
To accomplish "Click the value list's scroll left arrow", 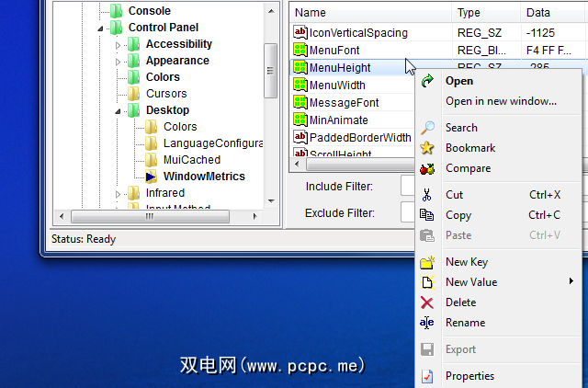I will [x=298, y=164].
